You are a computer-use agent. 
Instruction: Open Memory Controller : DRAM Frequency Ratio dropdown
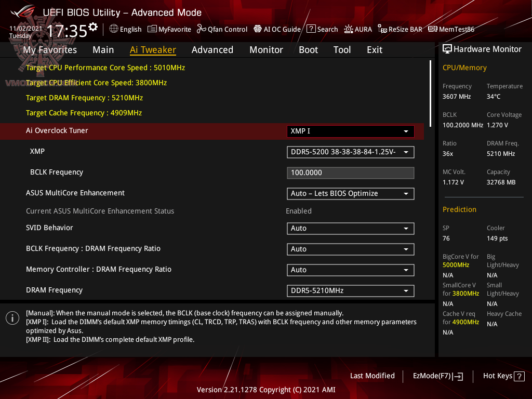point(351,270)
